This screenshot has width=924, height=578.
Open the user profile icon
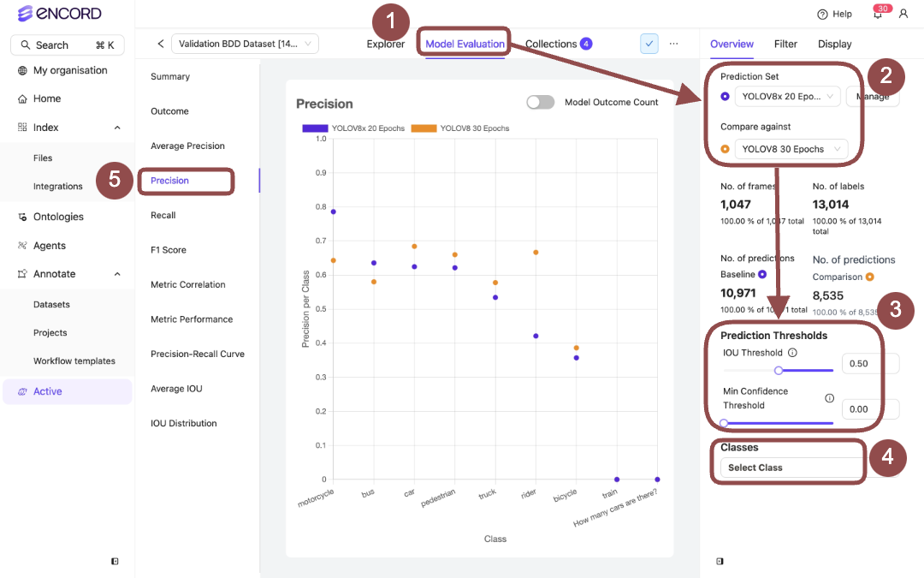pyautogui.click(x=903, y=14)
